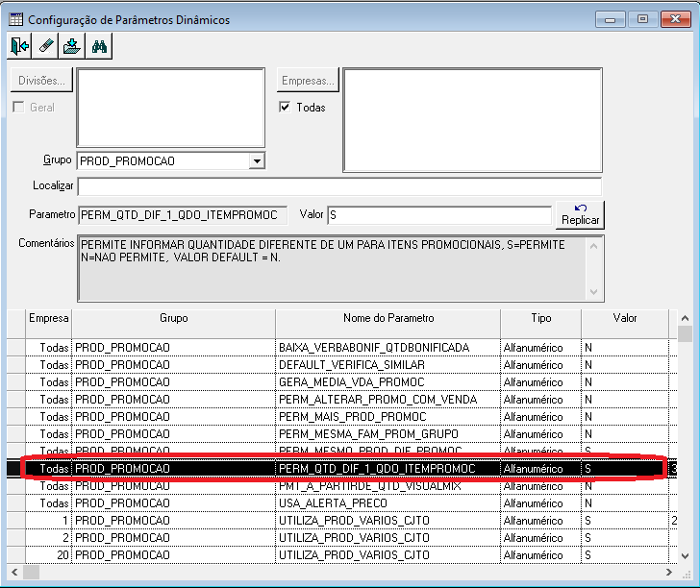Image resolution: width=700 pixels, height=588 pixels.
Task: Open the Grupo dropdown arrow
Action: (x=257, y=161)
